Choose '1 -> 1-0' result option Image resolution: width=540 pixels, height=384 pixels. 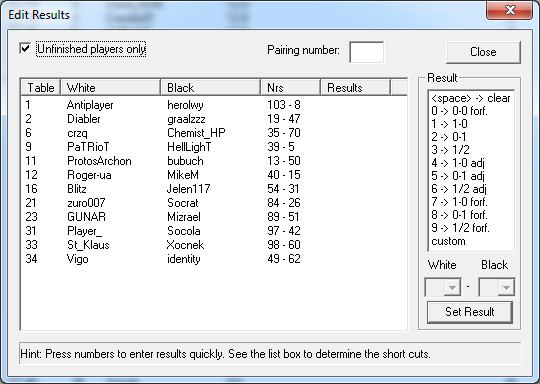click(471, 124)
